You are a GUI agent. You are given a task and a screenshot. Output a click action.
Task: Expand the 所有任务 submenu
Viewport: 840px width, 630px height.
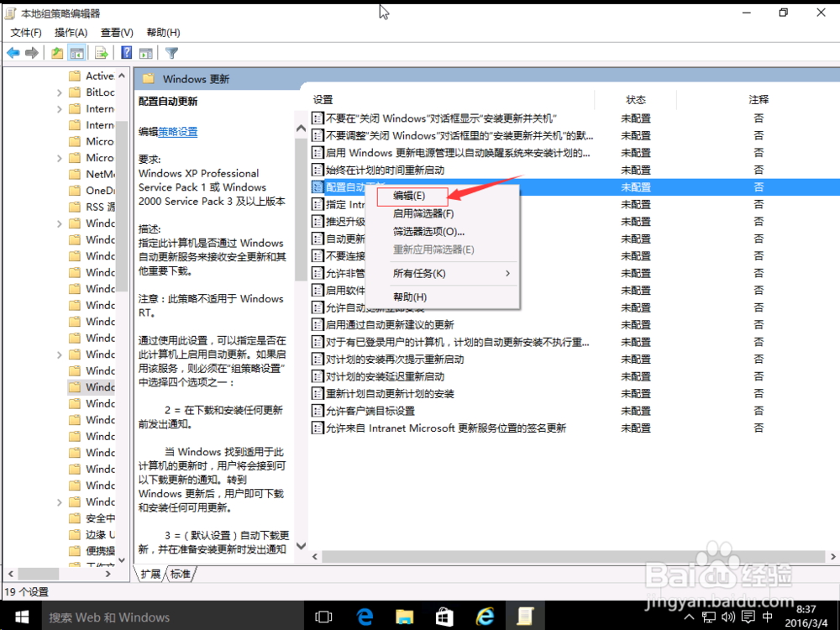[x=420, y=273]
